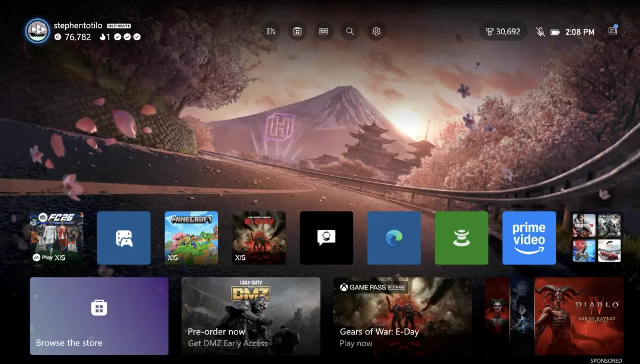Open the DMZ Pre-order now card
The width and height of the screenshot is (640, 364).
(251, 316)
